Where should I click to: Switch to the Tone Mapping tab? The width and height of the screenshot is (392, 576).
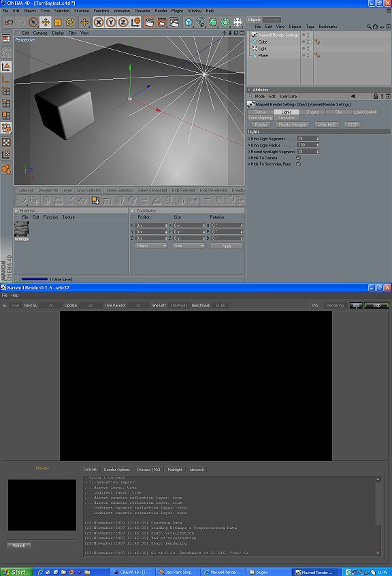(260, 118)
